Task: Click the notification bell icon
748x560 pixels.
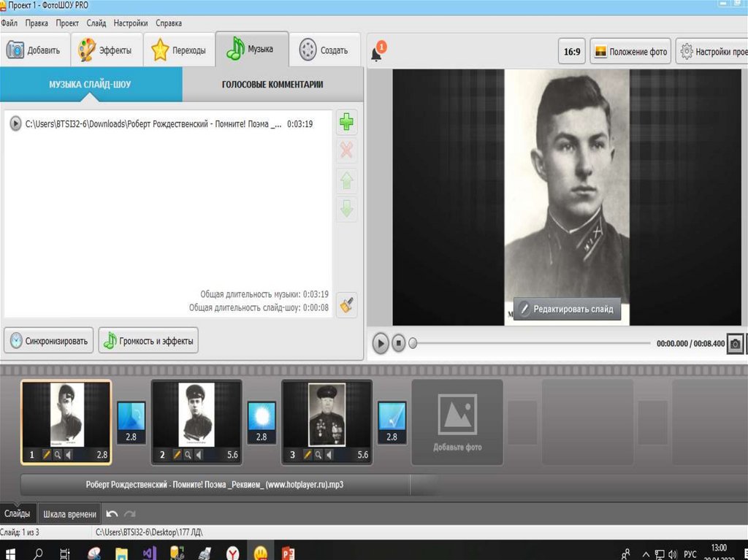Action: click(x=377, y=53)
